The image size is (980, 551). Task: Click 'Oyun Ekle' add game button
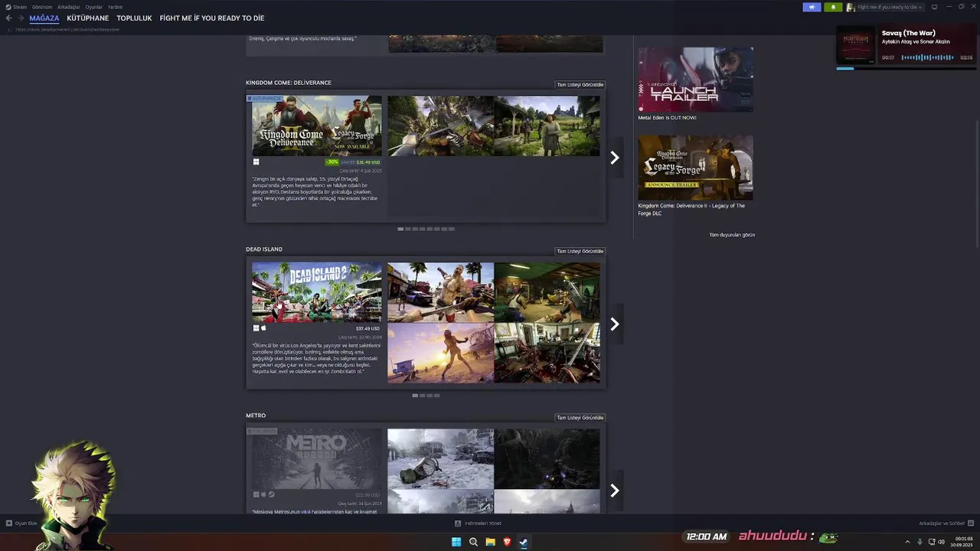(x=21, y=523)
